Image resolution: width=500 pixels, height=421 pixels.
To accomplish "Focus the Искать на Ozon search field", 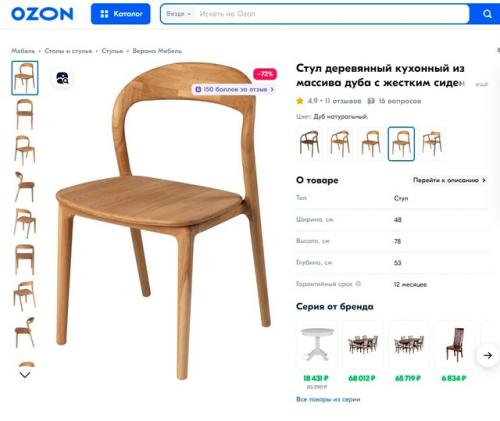I will click(x=332, y=14).
